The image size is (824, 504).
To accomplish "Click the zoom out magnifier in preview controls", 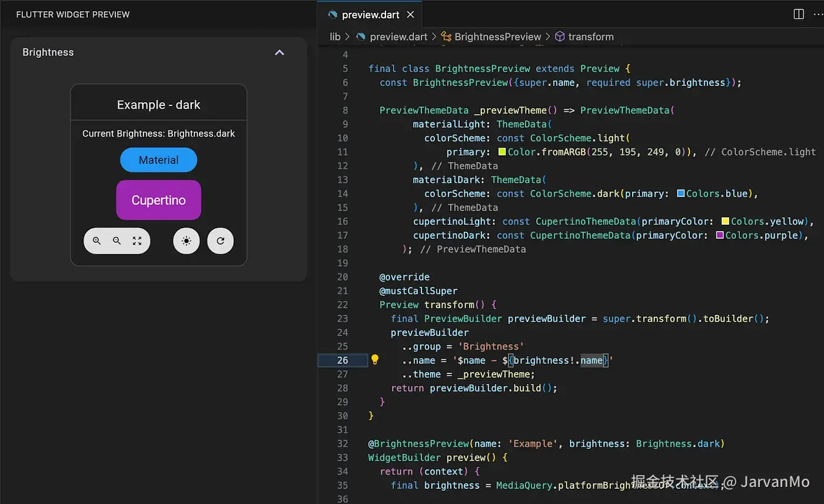I will (117, 241).
